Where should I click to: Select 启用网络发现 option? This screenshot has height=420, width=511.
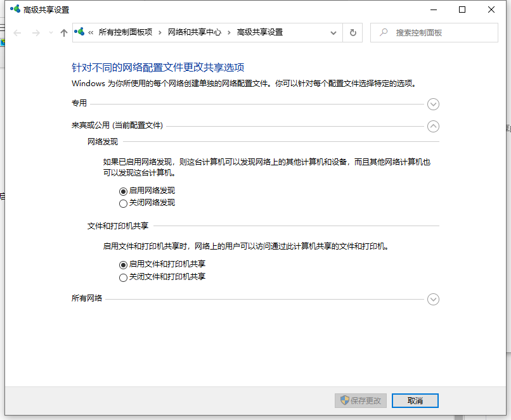[123, 191]
